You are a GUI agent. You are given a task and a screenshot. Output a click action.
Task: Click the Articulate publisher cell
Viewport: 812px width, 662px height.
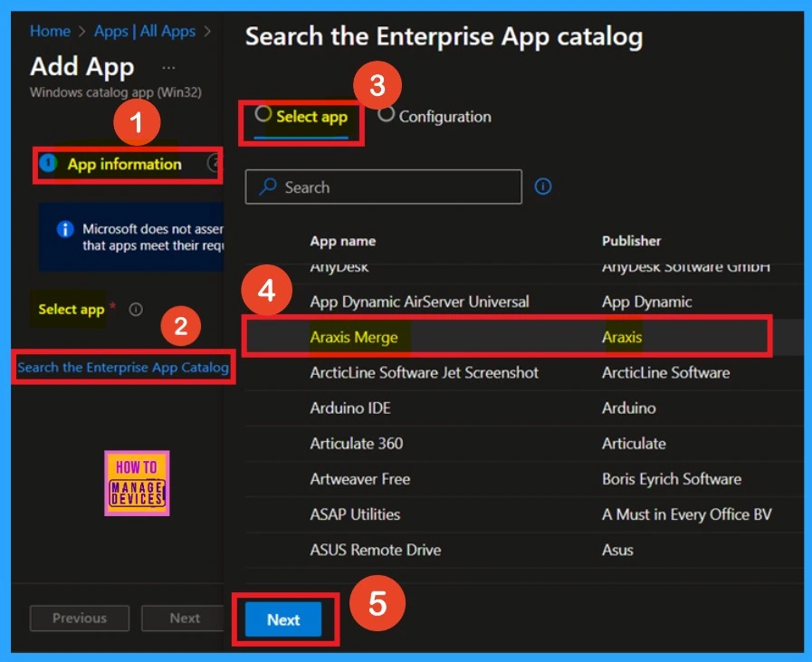(x=634, y=444)
